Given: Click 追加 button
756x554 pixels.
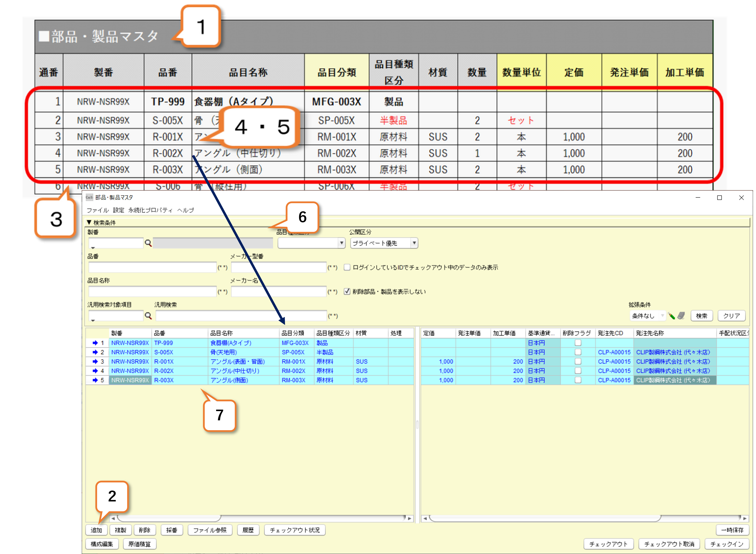Looking at the screenshot, I should tap(97, 530).
